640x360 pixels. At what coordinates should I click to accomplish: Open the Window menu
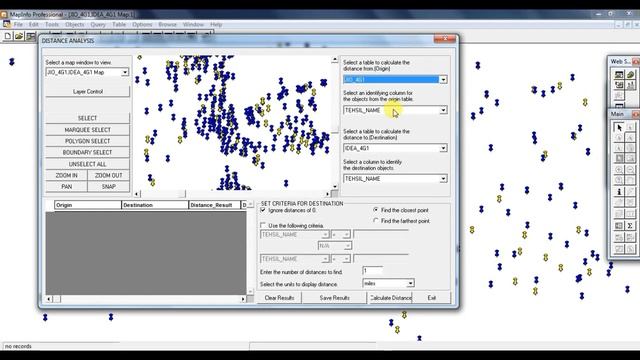[x=193, y=24]
